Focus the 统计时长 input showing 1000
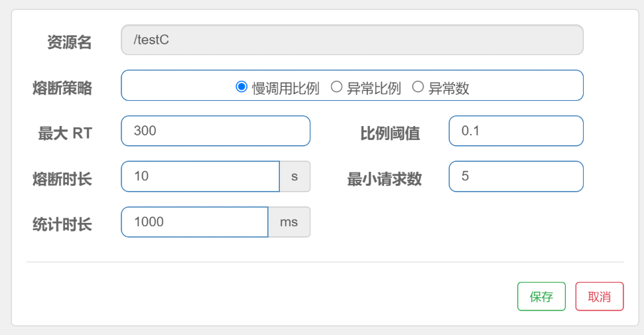The width and height of the screenshot is (644, 335). (195, 222)
